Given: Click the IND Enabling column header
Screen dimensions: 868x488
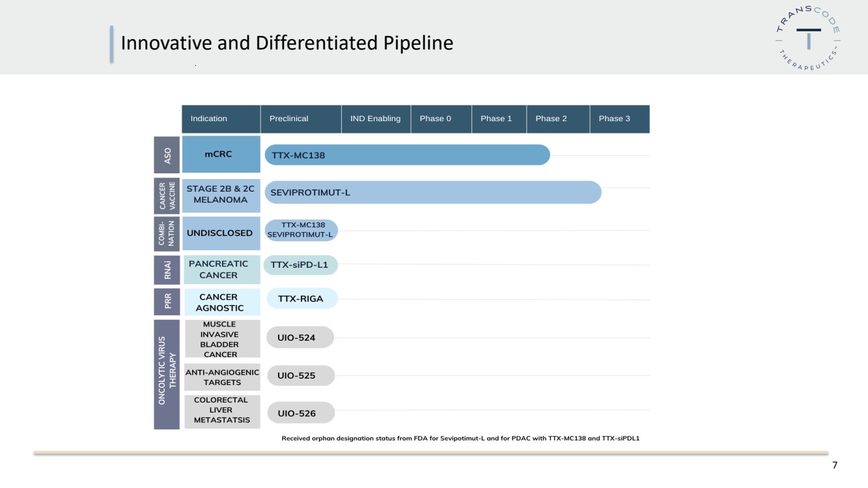Looking at the screenshot, I should tap(376, 119).
